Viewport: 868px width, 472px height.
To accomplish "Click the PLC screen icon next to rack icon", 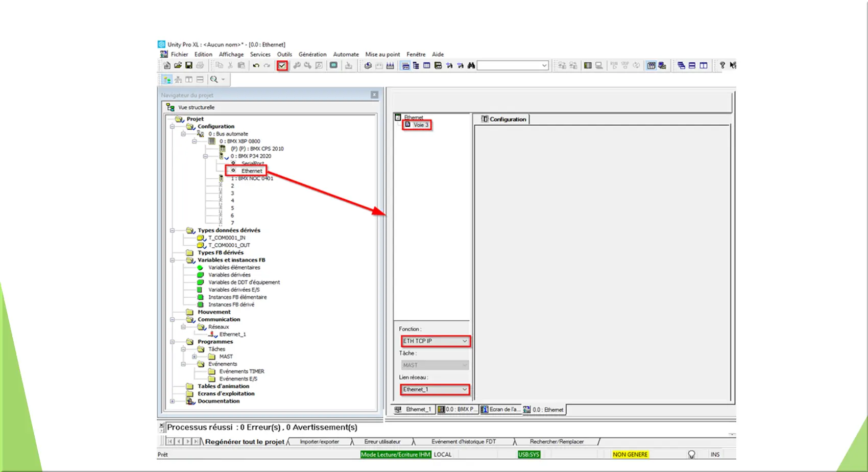I will 599,65.
